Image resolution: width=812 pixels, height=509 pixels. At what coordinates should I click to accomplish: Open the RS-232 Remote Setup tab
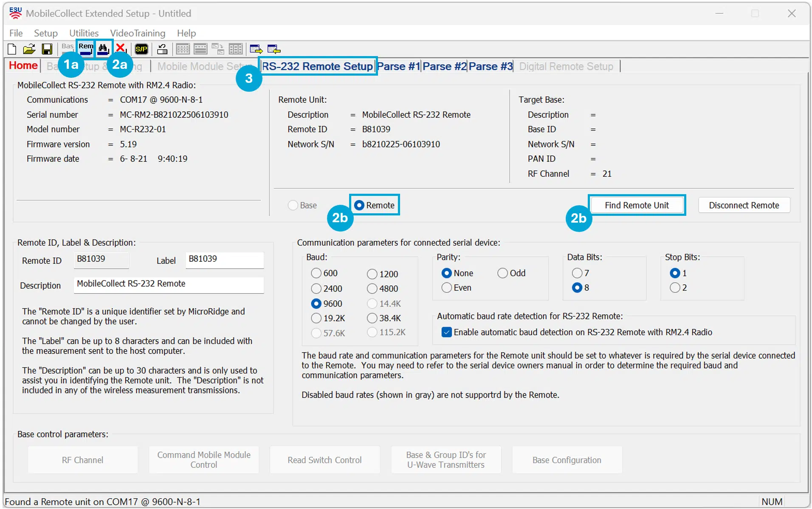(x=317, y=66)
